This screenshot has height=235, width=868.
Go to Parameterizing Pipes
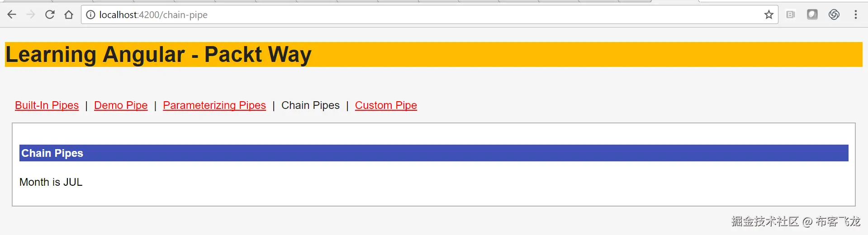coord(214,105)
